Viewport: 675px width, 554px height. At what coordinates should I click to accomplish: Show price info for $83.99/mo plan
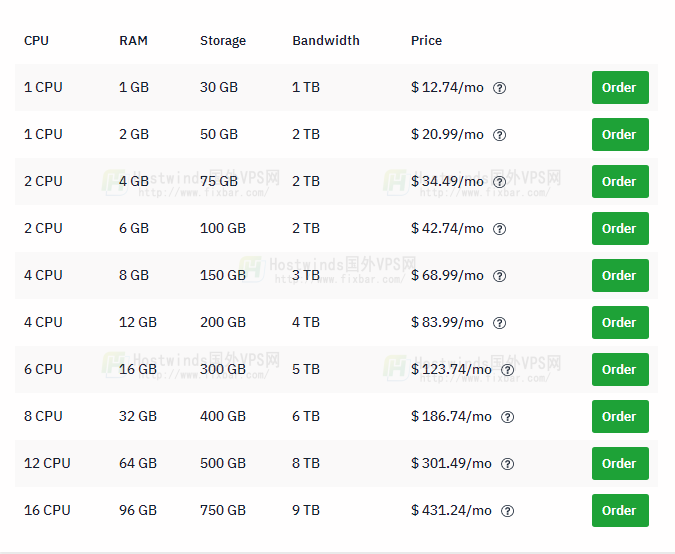[499, 322]
